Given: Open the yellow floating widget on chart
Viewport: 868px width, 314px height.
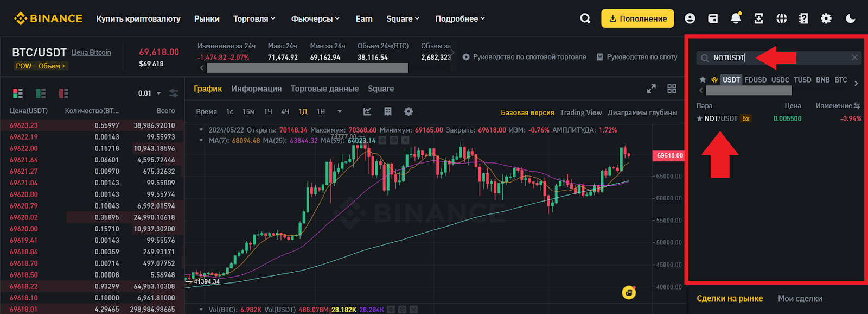Looking at the screenshot, I should pyautogui.click(x=629, y=292).
